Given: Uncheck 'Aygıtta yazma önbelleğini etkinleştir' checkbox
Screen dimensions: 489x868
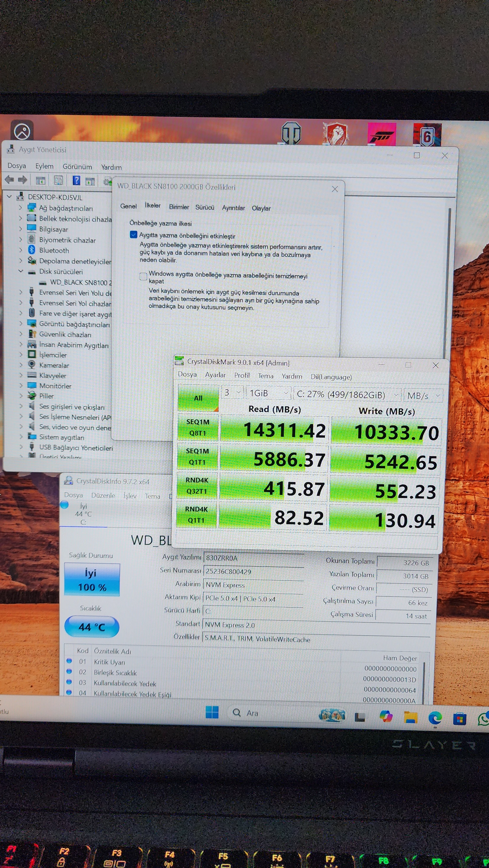Looking at the screenshot, I should tap(134, 235).
